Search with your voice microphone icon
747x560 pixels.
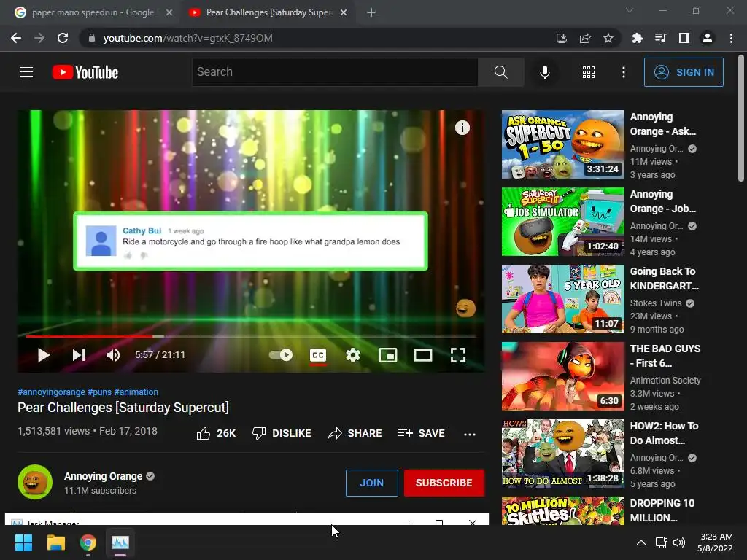point(544,72)
